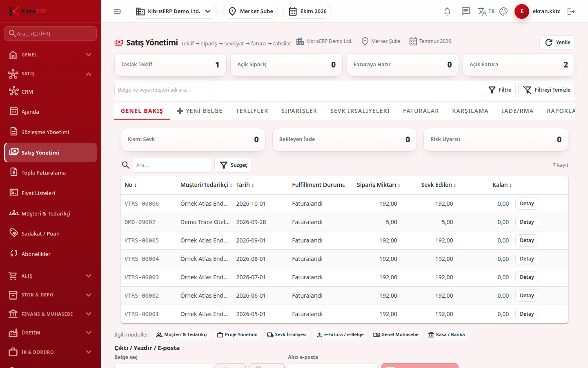Open notifications bell

point(447,11)
